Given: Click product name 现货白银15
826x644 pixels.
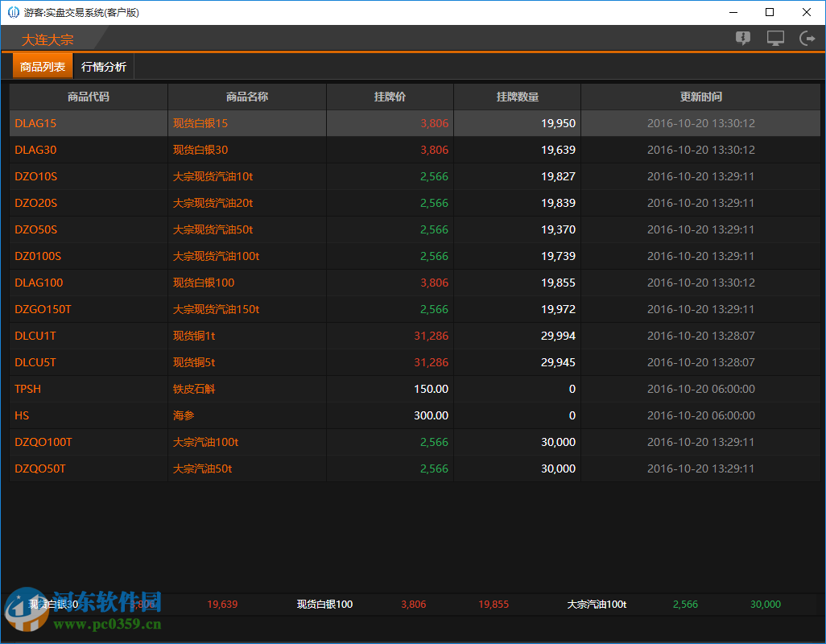Looking at the screenshot, I should tap(200, 123).
